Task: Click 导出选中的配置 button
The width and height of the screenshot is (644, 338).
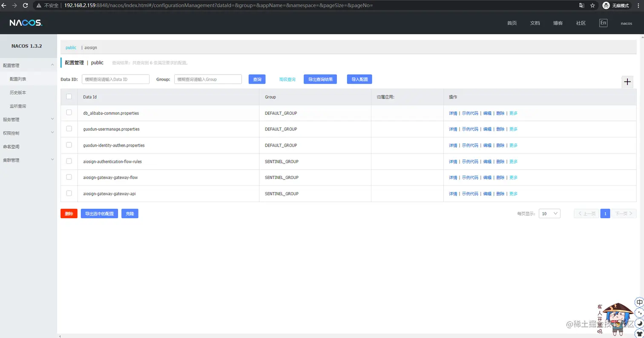Action: coord(99,214)
